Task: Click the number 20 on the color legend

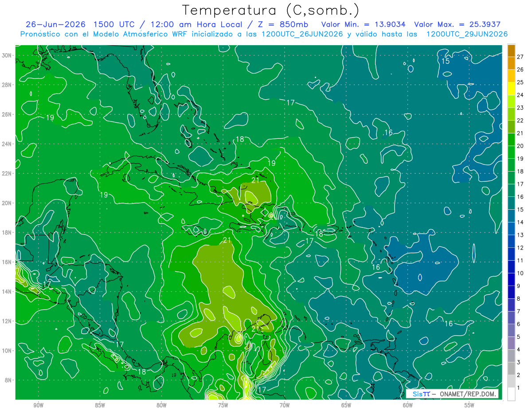Action: click(520, 146)
